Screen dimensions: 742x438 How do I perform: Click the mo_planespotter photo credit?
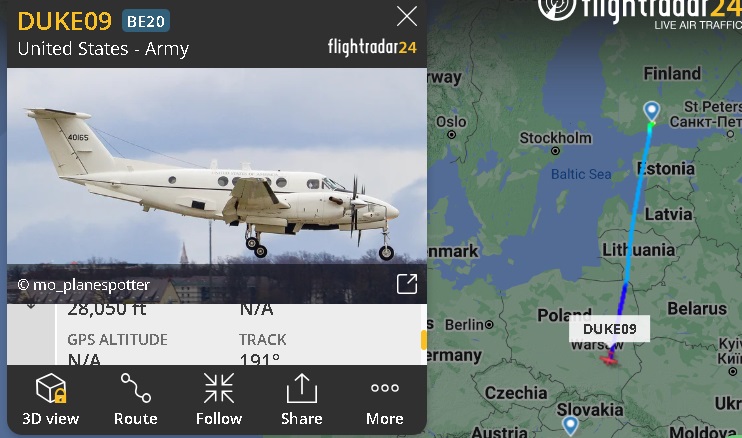point(83,285)
